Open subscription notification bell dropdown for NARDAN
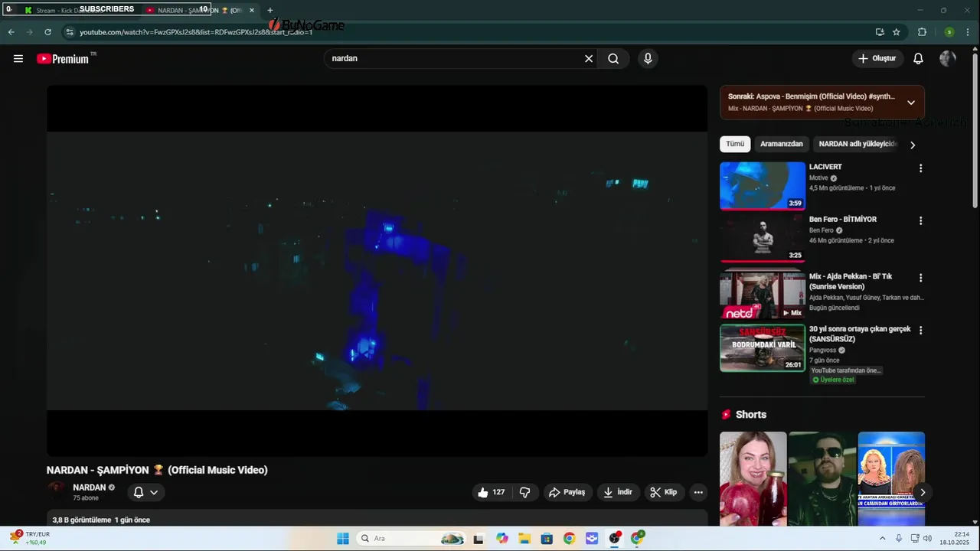Image resolution: width=980 pixels, height=551 pixels. [145, 492]
